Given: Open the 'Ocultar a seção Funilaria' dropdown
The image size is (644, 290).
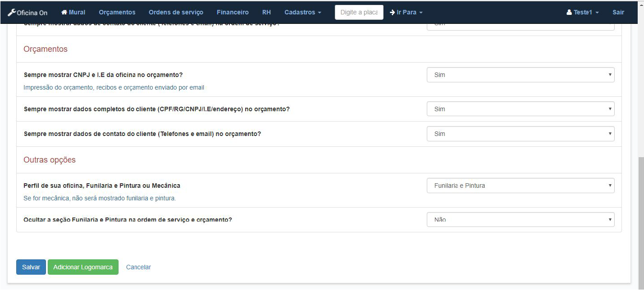Looking at the screenshot, I should pyautogui.click(x=520, y=220).
